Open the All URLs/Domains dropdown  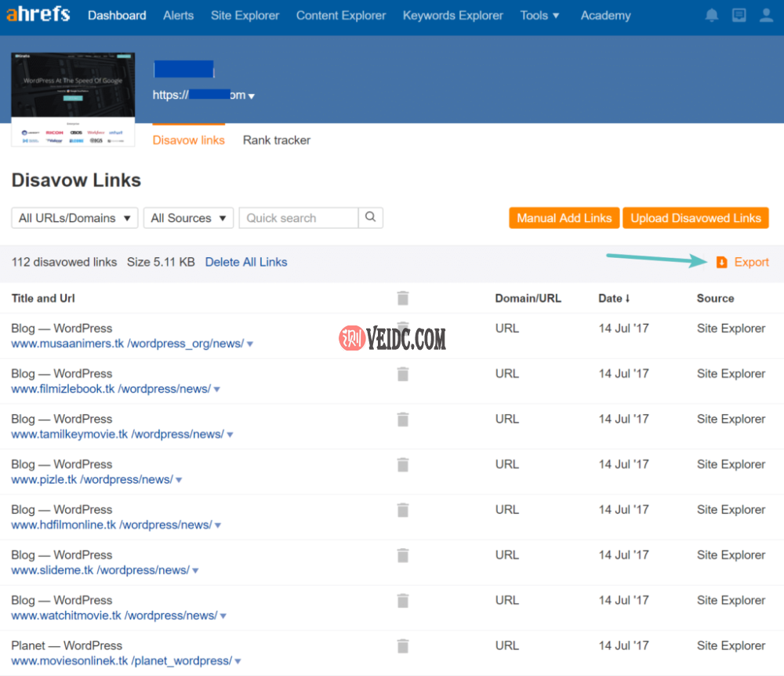click(x=74, y=218)
